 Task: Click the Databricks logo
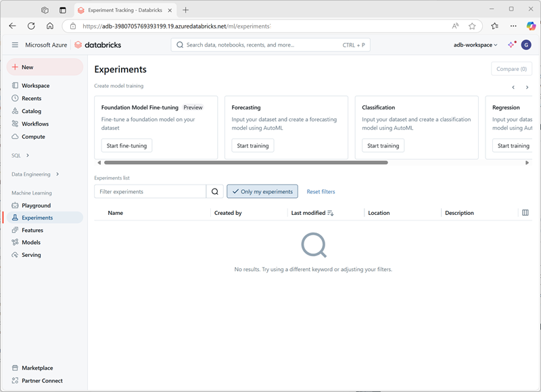point(98,45)
